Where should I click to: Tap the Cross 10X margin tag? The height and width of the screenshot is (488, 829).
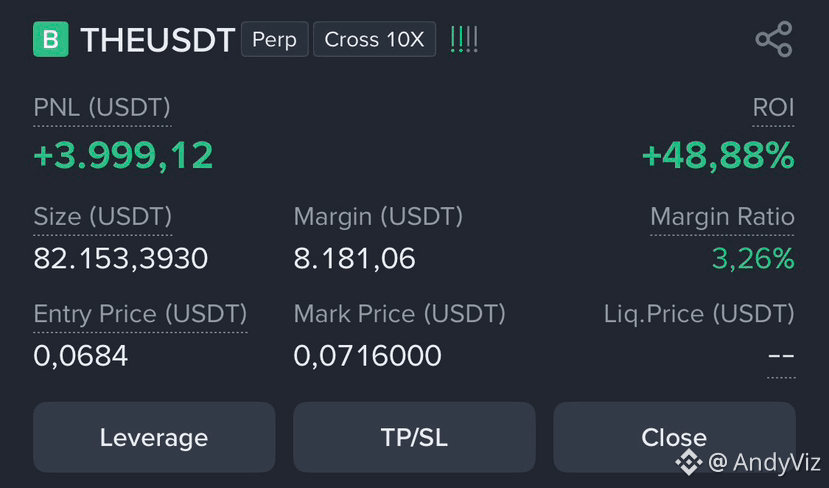pos(374,39)
